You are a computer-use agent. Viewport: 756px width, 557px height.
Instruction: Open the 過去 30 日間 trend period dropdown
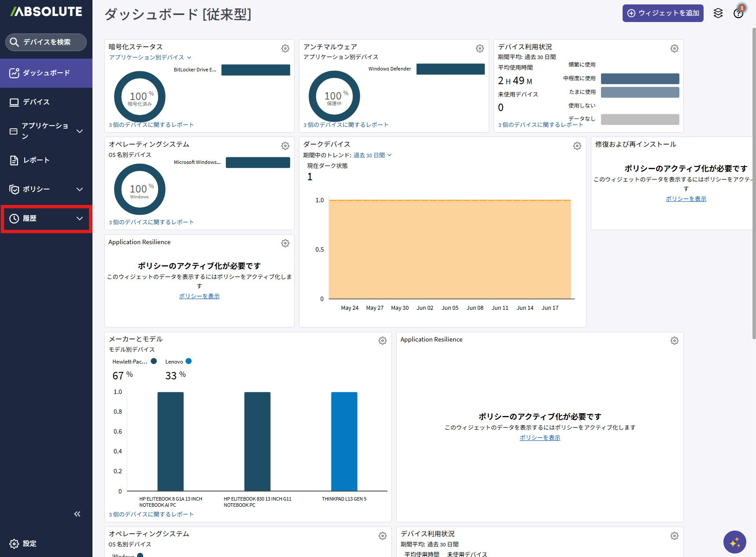coord(372,155)
